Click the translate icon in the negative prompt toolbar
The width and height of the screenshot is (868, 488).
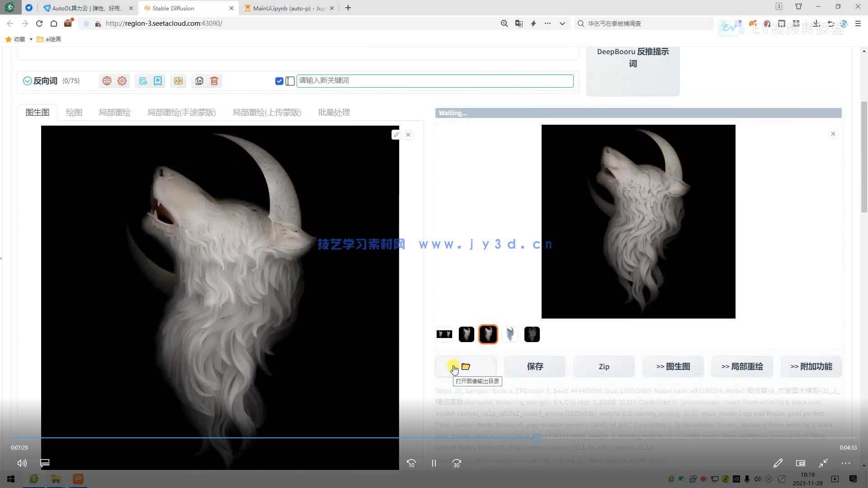click(x=179, y=81)
